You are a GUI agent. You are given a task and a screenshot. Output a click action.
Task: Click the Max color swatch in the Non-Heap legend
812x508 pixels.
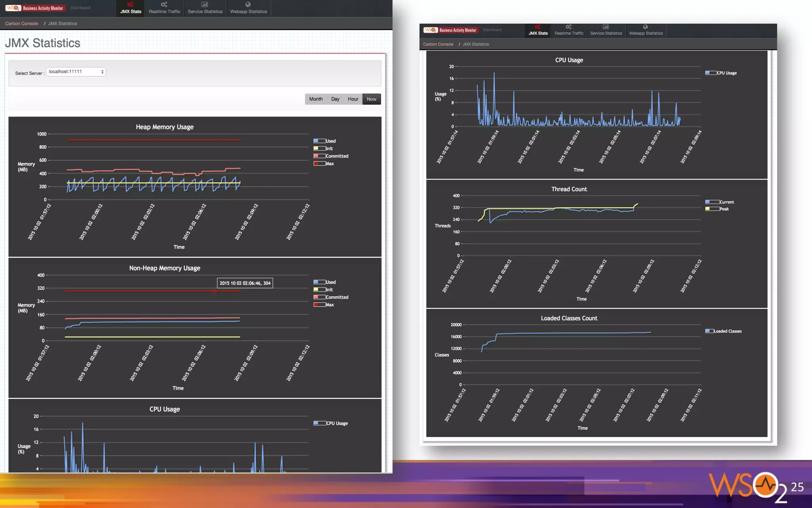click(x=319, y=305)
